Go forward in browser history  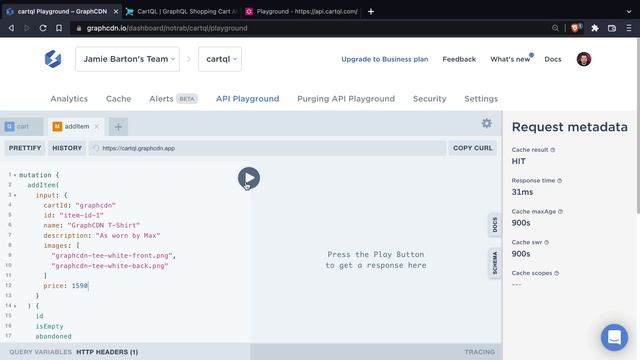(27, 28)
